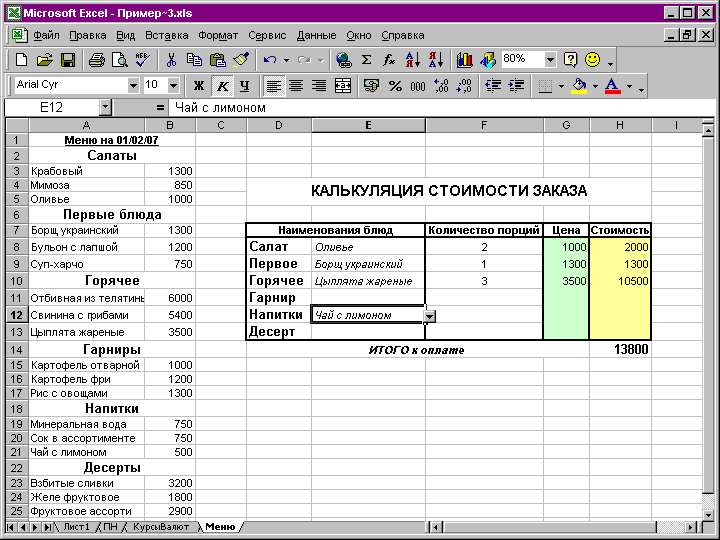Cut selection with scissors icon
The width and height of the screenshot is (720, 540).
click(x=171, y=60)
